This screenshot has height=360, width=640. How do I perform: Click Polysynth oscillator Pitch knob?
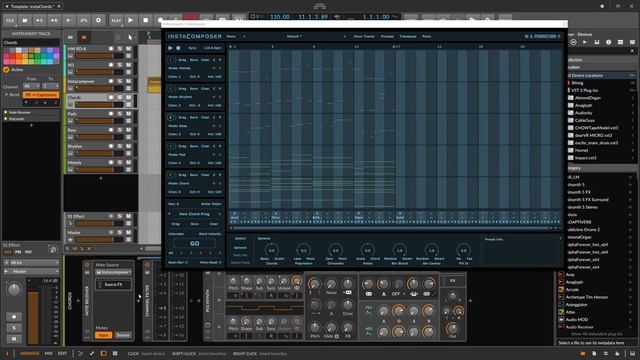[x=233, y=281]
